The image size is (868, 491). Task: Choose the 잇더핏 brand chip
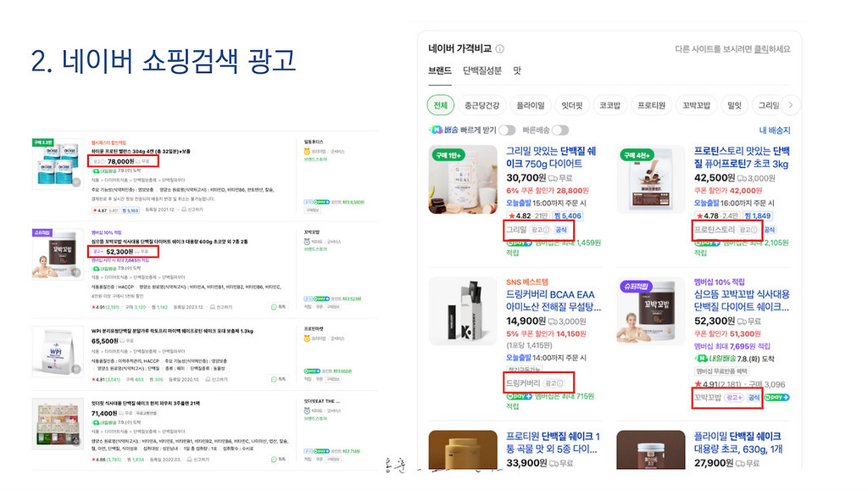[x=572, y=105]
